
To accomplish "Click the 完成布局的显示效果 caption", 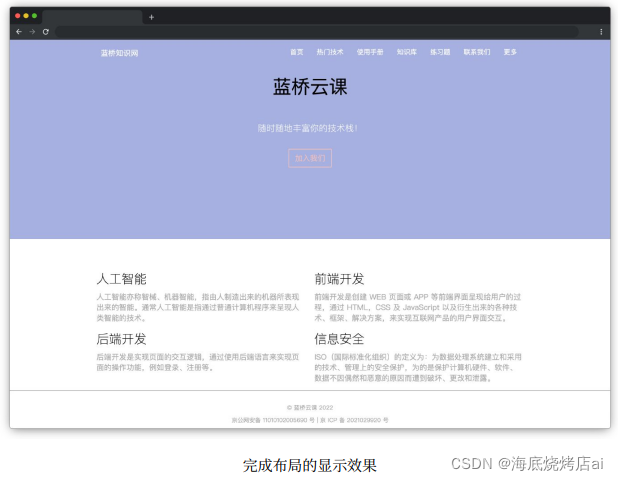I will click(310, 465).
